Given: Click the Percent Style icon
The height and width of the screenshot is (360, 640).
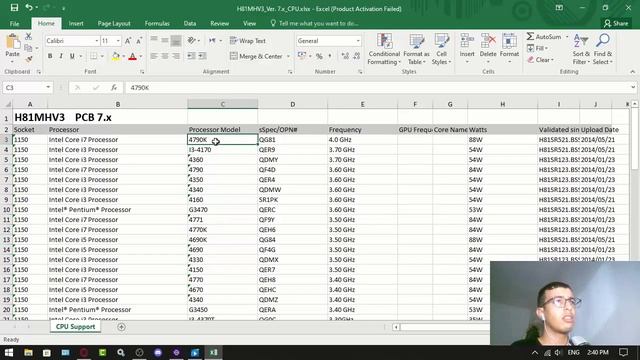Looking at the screenshot, I should [319, 56].
